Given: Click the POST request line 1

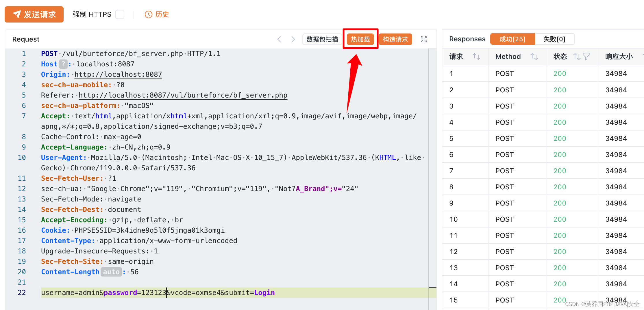Looking at the screenshot, I should [x=131, y=54].
